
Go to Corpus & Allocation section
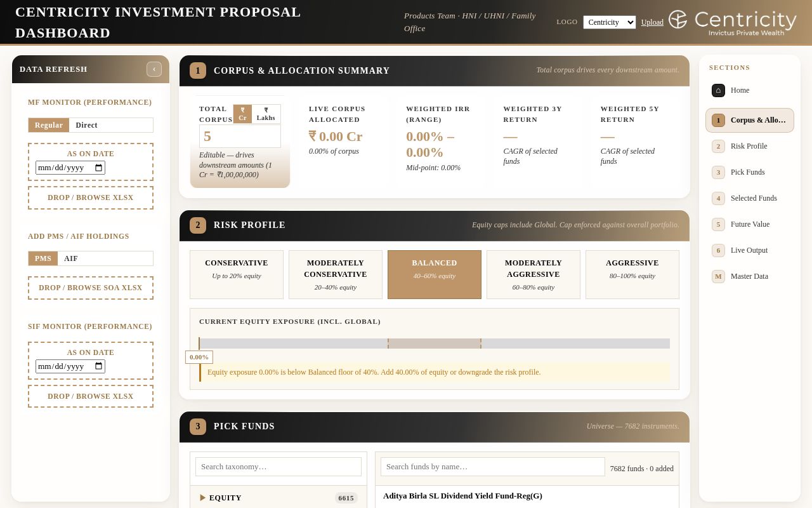[x=750, y=120]
